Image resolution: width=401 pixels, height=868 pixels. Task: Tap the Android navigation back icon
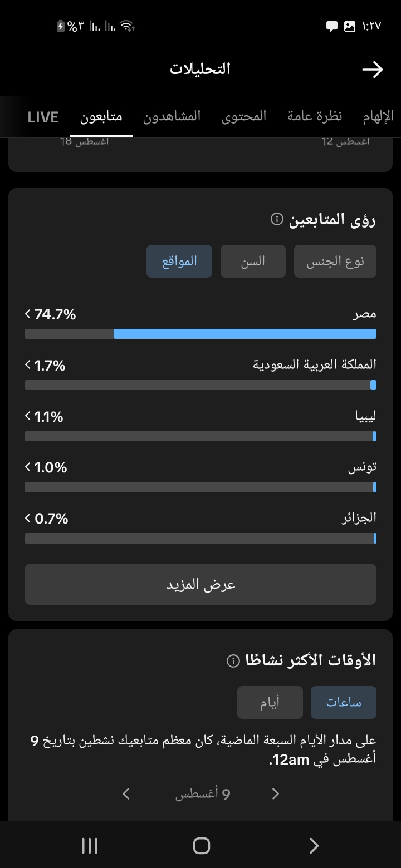tap(314, 846)
